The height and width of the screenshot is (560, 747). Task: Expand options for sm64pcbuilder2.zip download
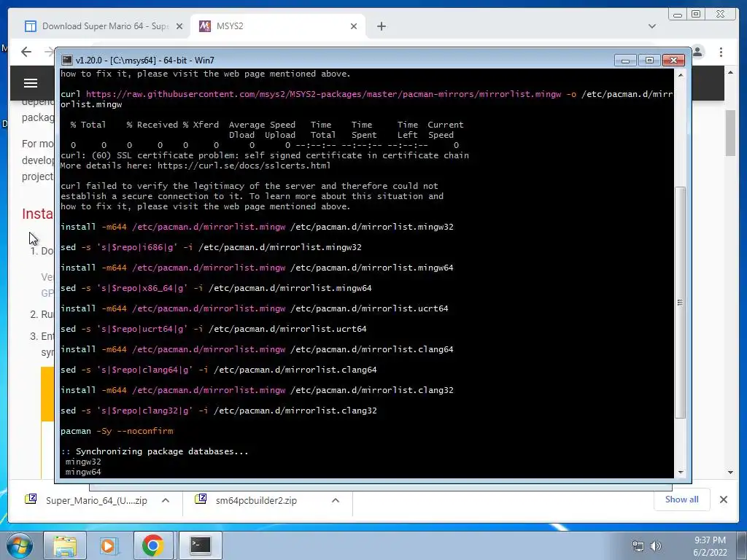[x=336, y=500]
